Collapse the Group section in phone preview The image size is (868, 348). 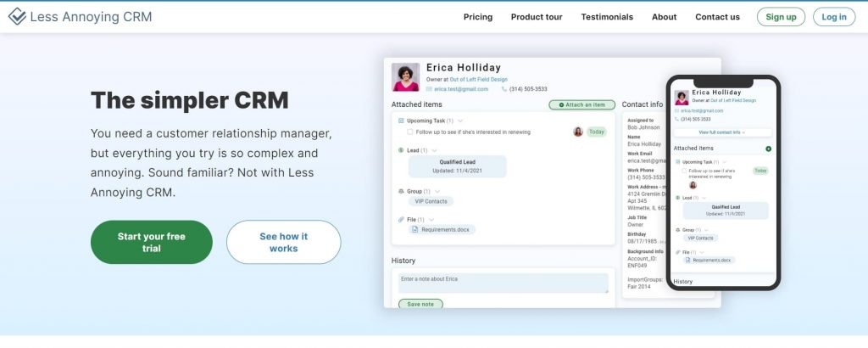706,229
